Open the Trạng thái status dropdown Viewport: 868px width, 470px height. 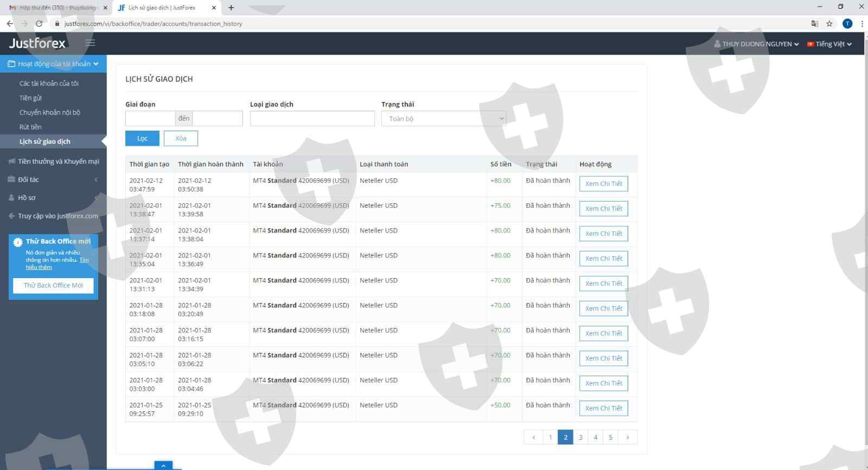pyautogui.click(x=443, y=119)
